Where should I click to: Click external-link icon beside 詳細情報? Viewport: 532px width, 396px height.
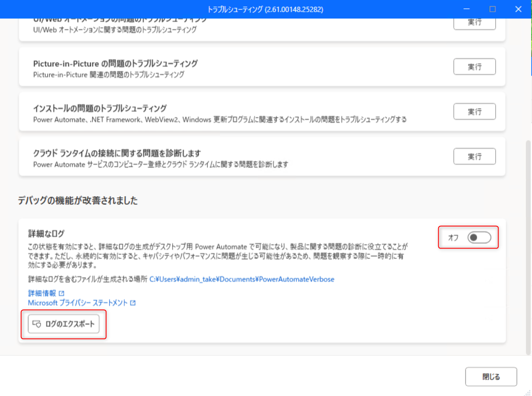pos(62,293)
